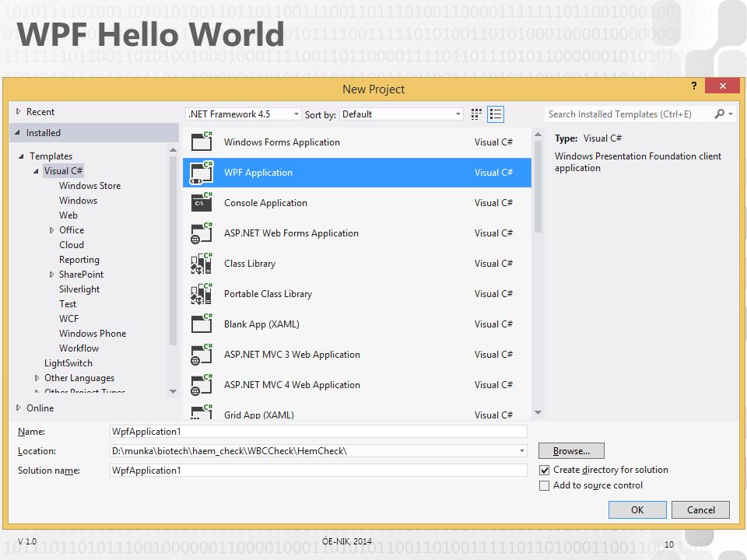This screenshot has height=560, width=747.
Task: Select the Blank App (XAML) template name
Action: tap(261, 324)
